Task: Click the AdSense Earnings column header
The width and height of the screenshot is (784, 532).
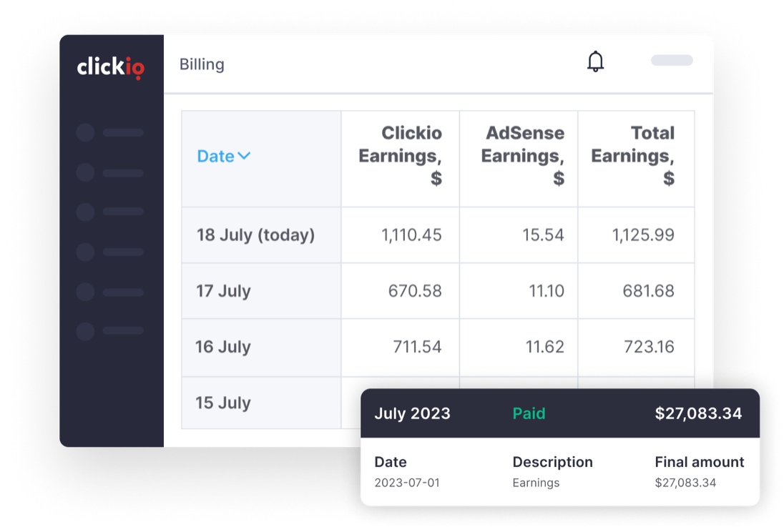Action: (522, 155)
